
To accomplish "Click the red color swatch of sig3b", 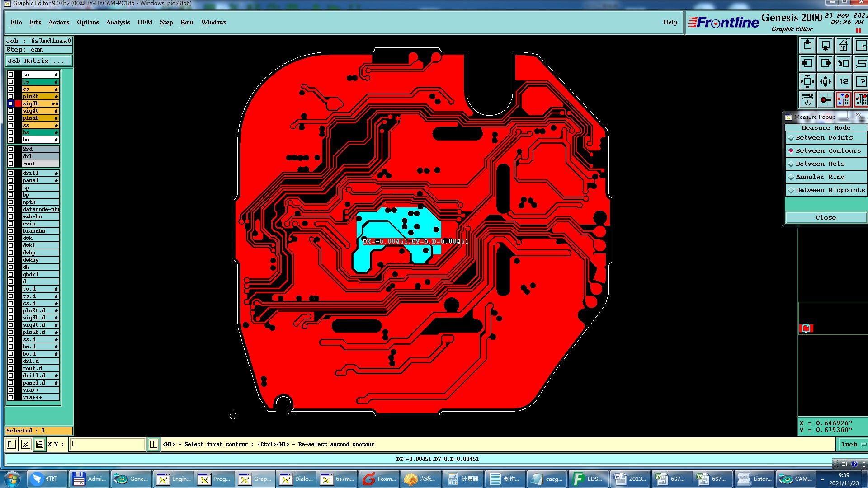I will [x=18, y=103].
